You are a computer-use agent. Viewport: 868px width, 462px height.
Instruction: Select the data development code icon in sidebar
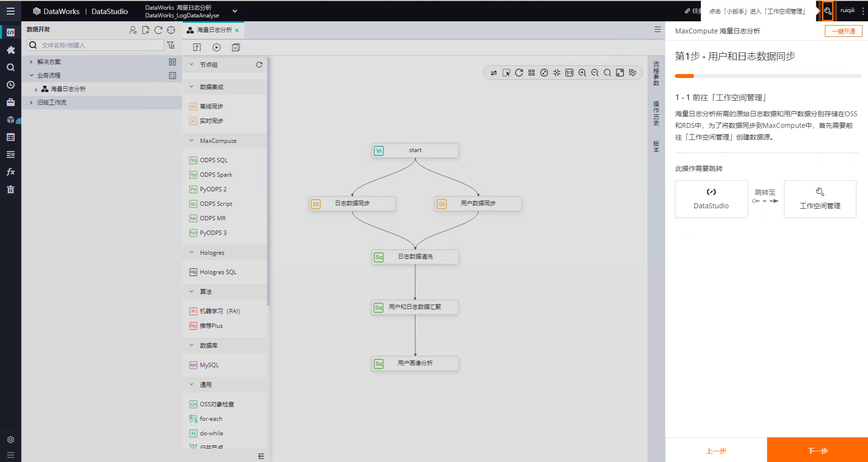click(x=10, y=33)
